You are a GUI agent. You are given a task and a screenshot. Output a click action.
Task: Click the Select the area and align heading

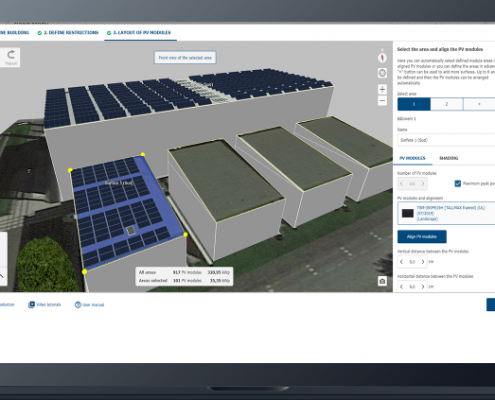coord(440,49)
